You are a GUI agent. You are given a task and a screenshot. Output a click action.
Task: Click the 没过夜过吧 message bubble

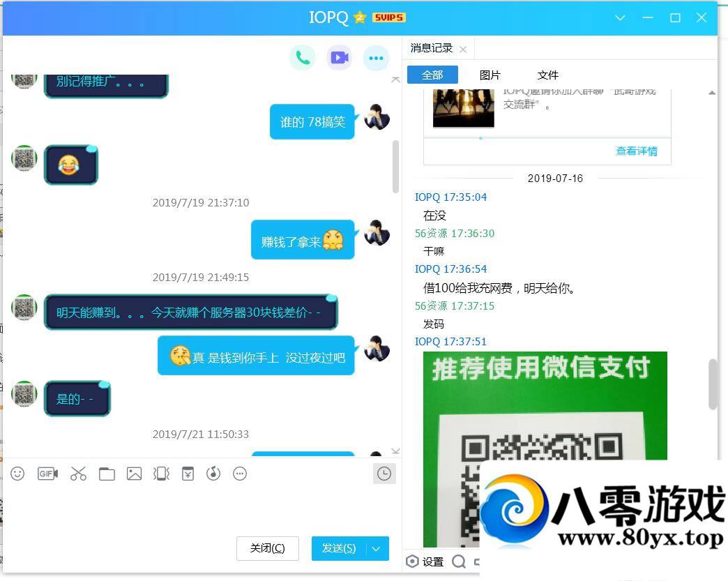[256, 356]
